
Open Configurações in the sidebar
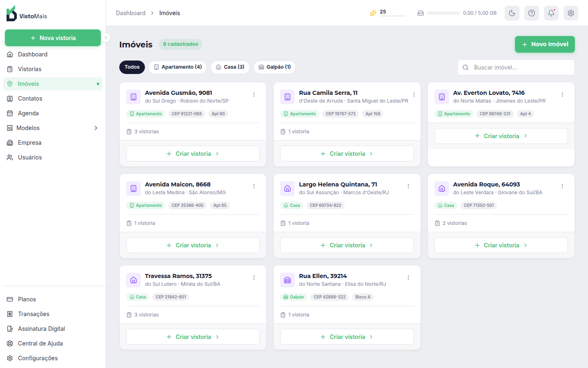[x=53, y=358]
